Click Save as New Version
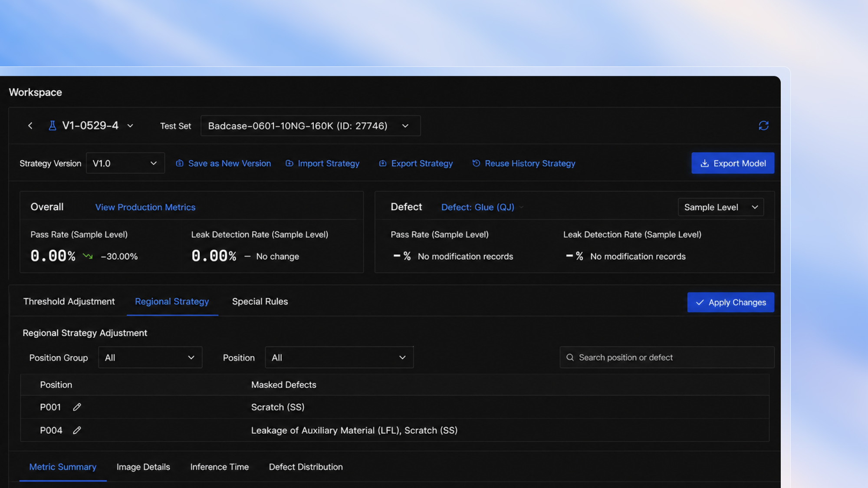Screen dimensions: 868x488 click(x=223, y=164)
